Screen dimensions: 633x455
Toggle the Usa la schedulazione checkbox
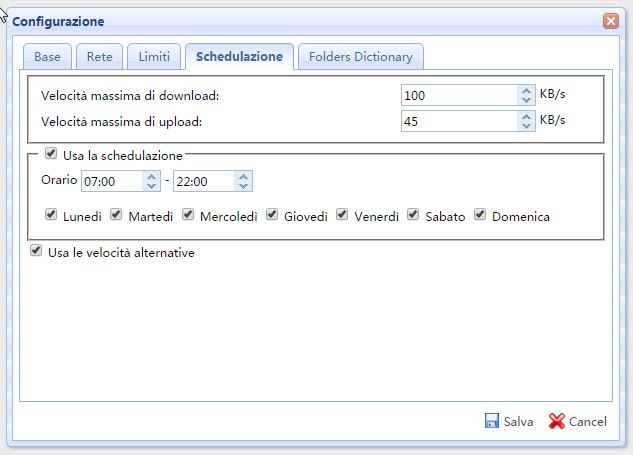click(50, 156)
